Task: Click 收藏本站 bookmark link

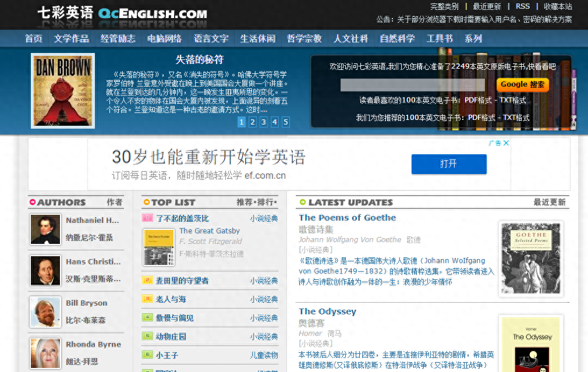Action: tap(558, 6)
